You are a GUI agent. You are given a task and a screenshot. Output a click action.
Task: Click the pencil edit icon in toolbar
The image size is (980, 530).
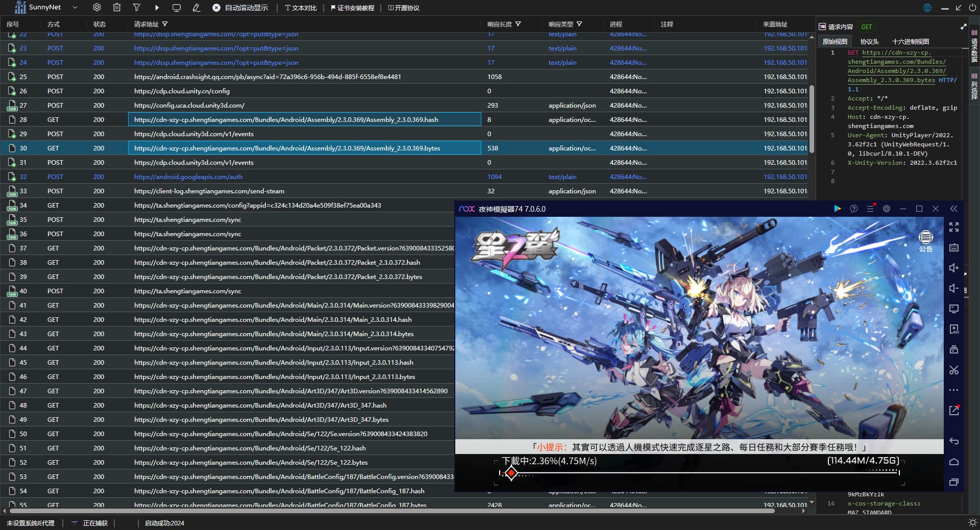[196, 8]
